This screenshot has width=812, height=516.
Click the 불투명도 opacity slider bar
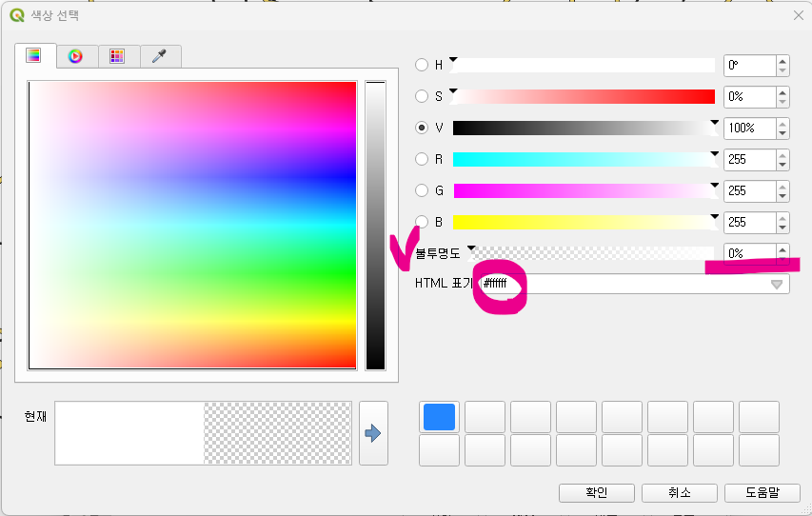click(593, 253)
